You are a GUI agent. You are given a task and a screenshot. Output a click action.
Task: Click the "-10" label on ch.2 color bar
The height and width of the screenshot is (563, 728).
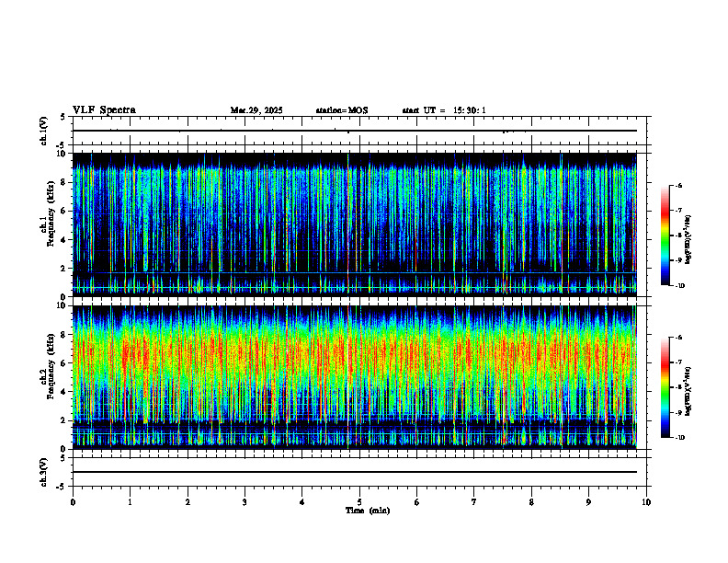pyautogui.click(x=679, y=438)
